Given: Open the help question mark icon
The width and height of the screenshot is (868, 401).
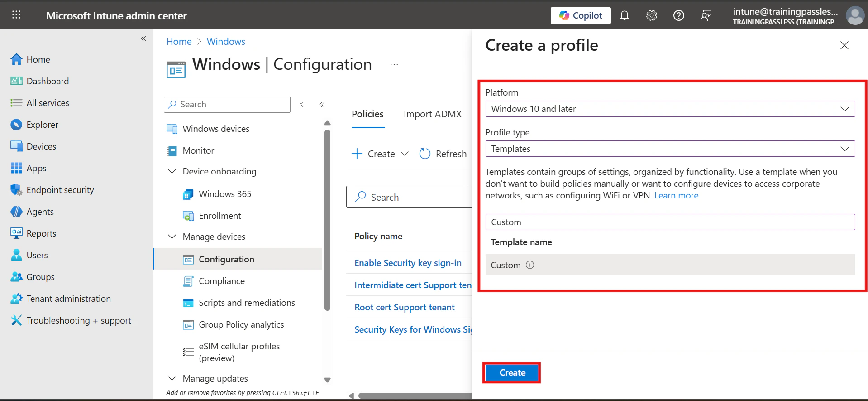Looking at the screenshot, I should 679,15.
